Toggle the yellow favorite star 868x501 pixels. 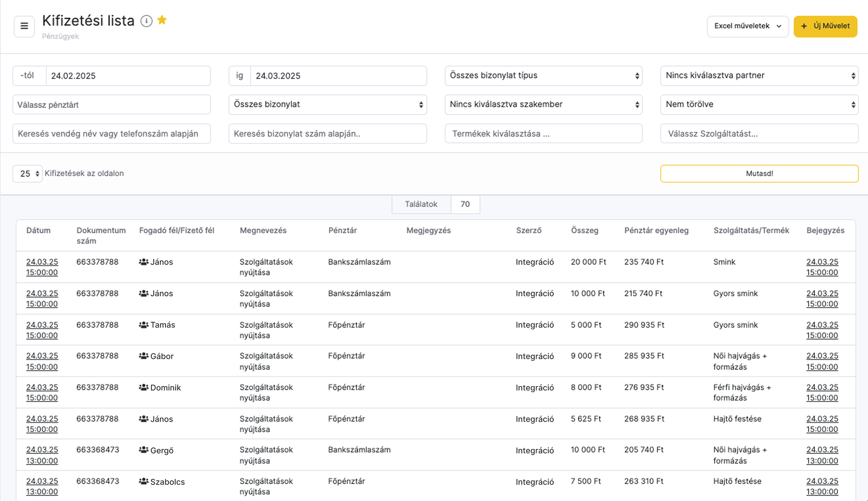(x=162, y=20)
